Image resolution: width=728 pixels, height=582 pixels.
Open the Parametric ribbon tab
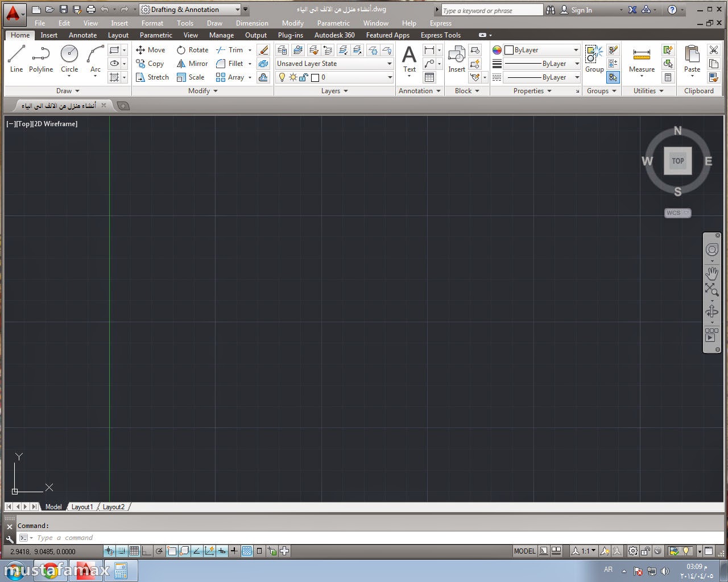coord(156,35)
